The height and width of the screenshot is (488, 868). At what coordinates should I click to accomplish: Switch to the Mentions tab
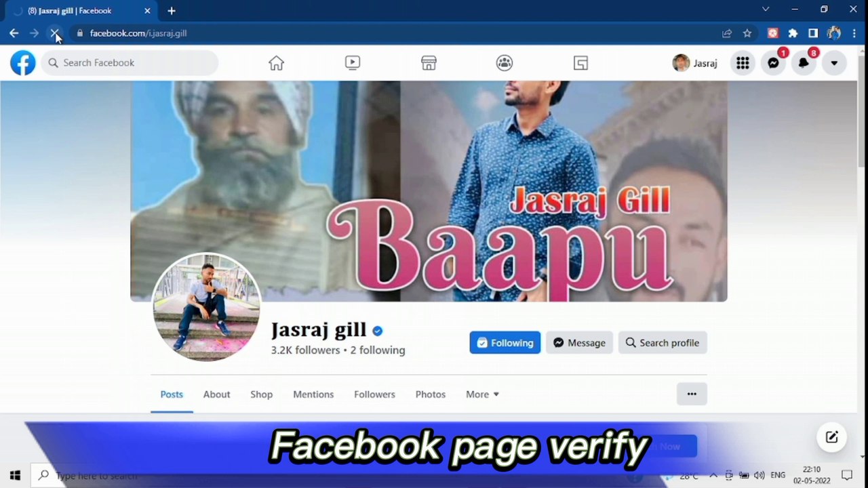point(313,394)
